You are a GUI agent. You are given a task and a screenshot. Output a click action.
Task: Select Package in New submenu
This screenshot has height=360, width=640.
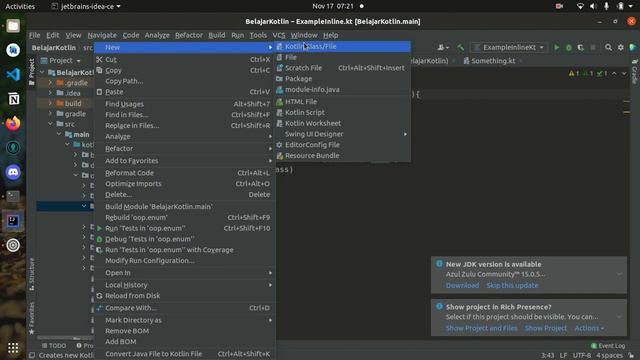coord(343,78)
